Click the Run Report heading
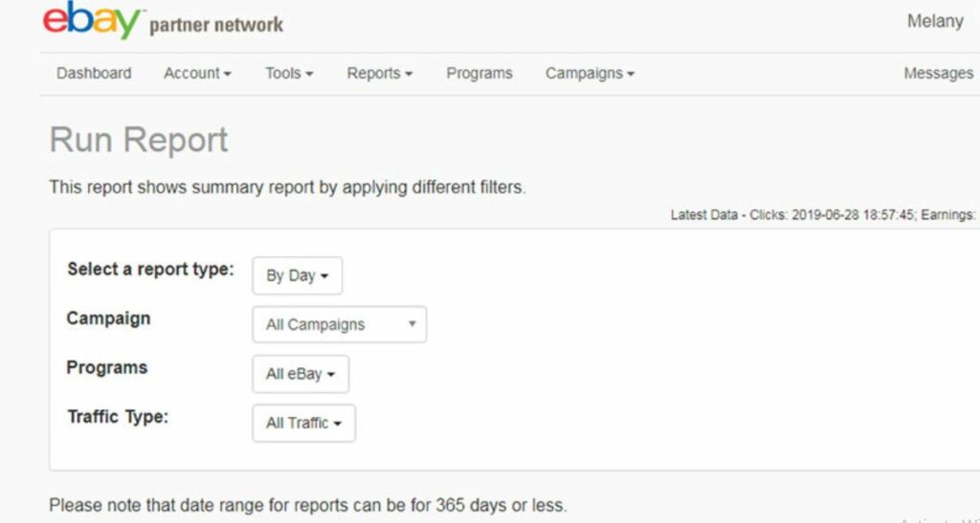The image size is (980, 523). tap(139, 140)
